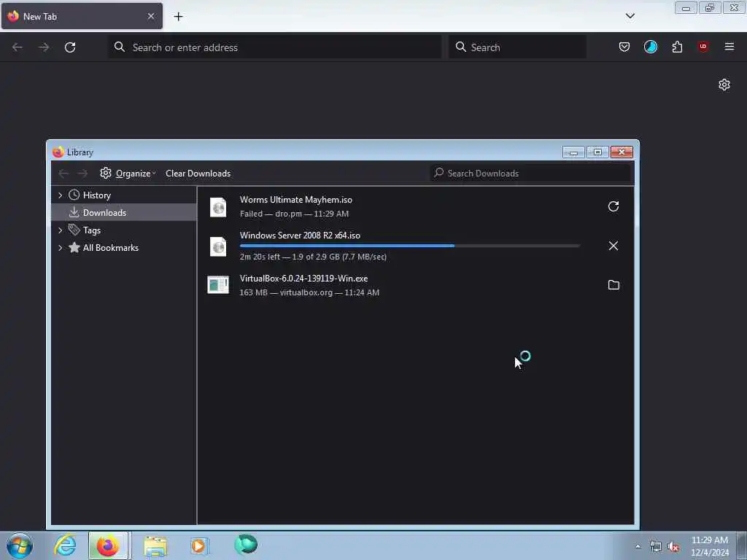Focus the Firefox Search box
Image resolution: width=747 pixels, height=560 pixels.
coord(517,47)
